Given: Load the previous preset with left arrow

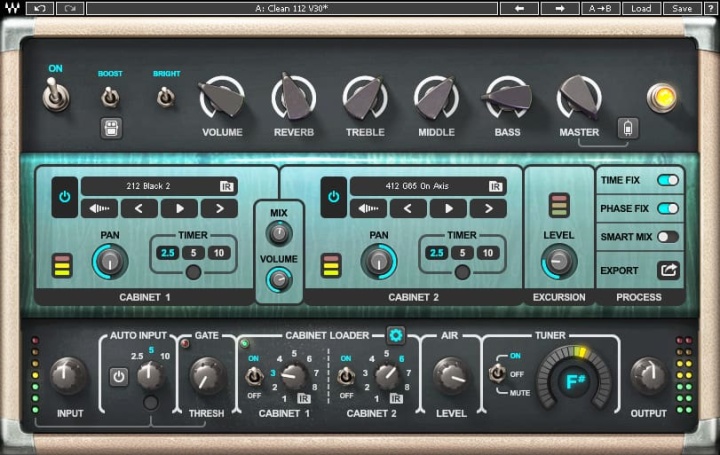Looking at the screenshot, I should pyautogui.click(x=519, y=8).
